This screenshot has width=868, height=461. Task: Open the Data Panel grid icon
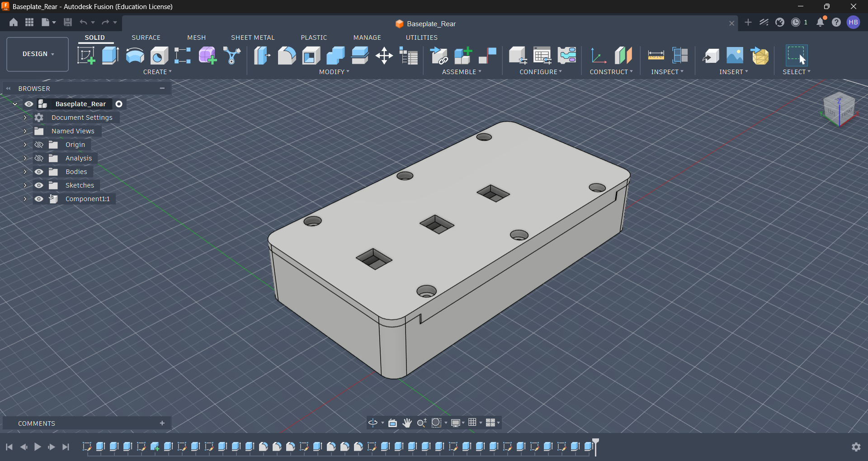29,22
